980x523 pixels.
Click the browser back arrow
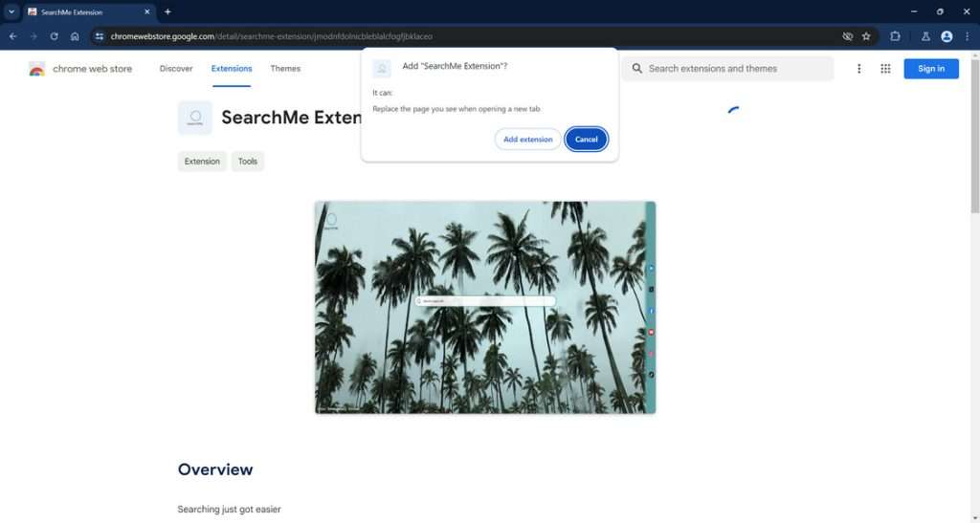[x=13, y=37]
